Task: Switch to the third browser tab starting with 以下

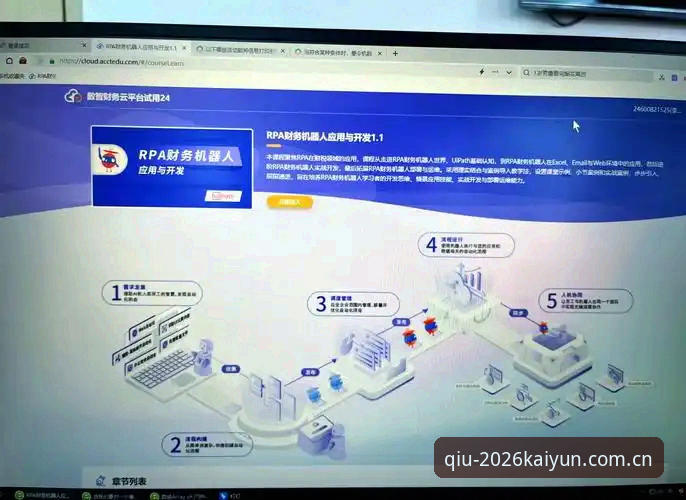Action: [240, 50]
